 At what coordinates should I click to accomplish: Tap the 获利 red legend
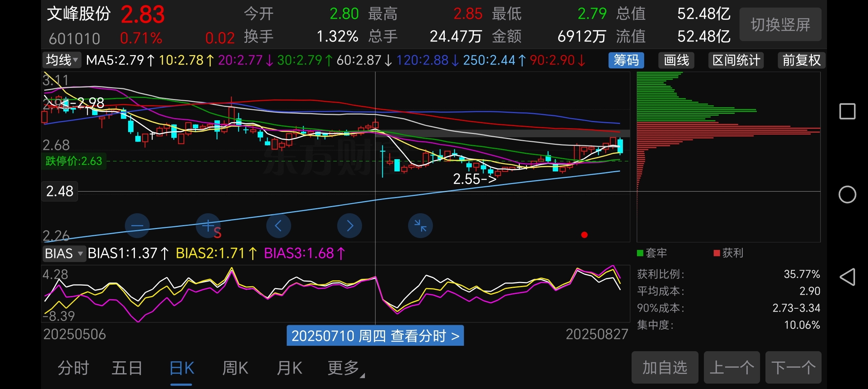click(728, 253)
